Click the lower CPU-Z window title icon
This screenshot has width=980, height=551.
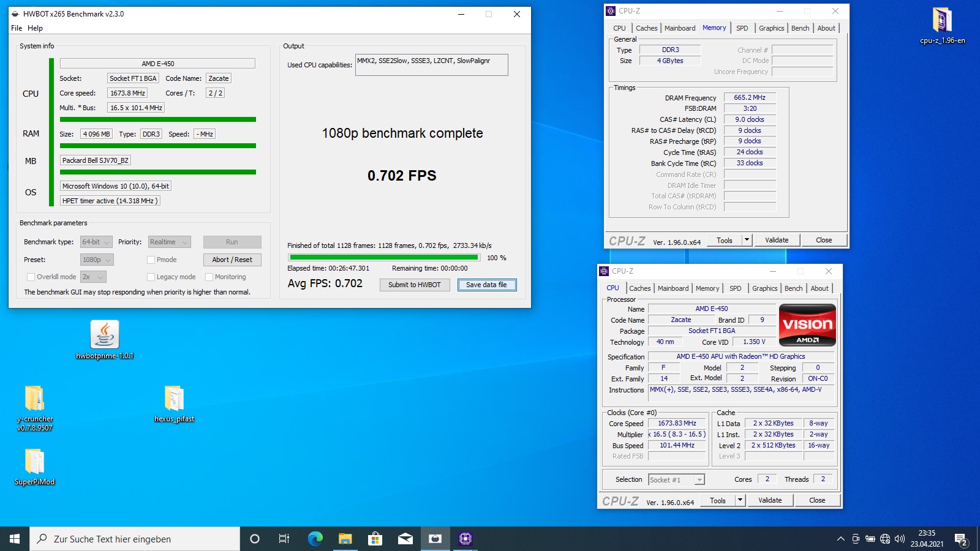pyautogui.click(x=604, y=271)
